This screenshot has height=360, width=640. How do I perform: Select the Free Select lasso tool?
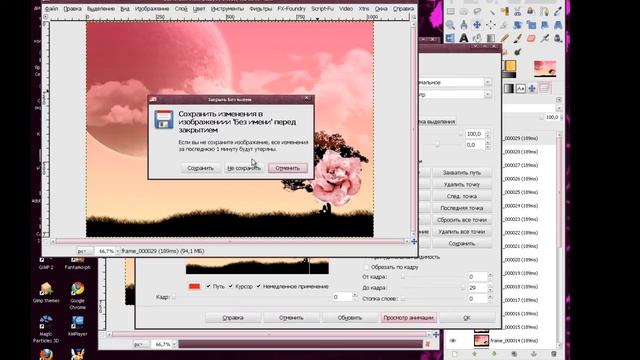click(x=477, y=11)
